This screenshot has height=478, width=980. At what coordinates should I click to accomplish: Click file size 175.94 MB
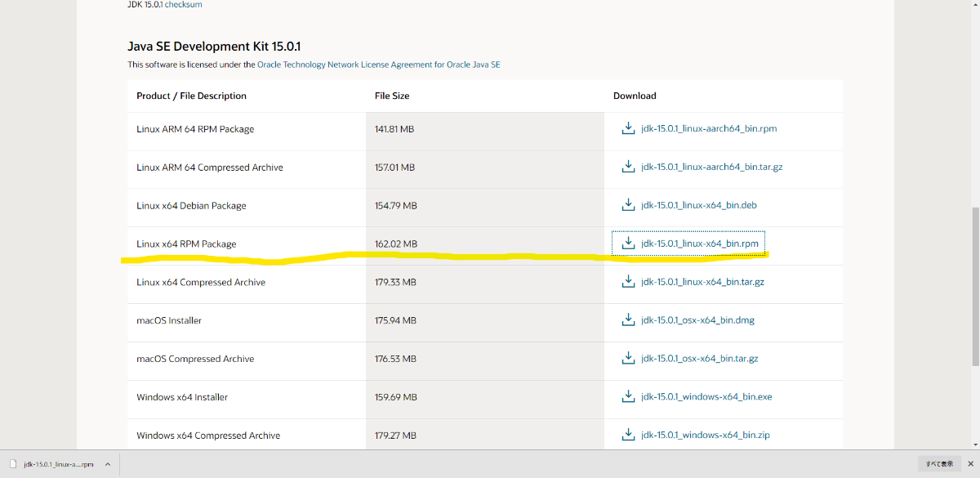396,321
